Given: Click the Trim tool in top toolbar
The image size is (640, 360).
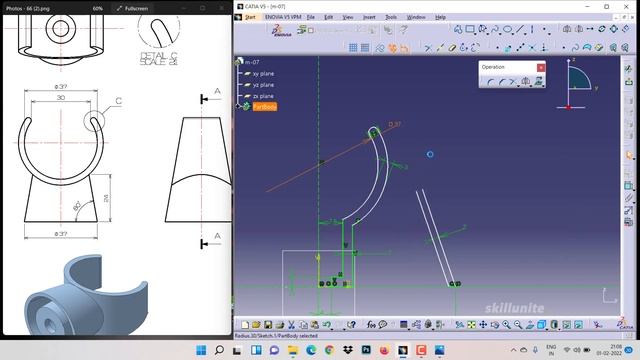Looking at the screenshot, I should pos(428,48).
